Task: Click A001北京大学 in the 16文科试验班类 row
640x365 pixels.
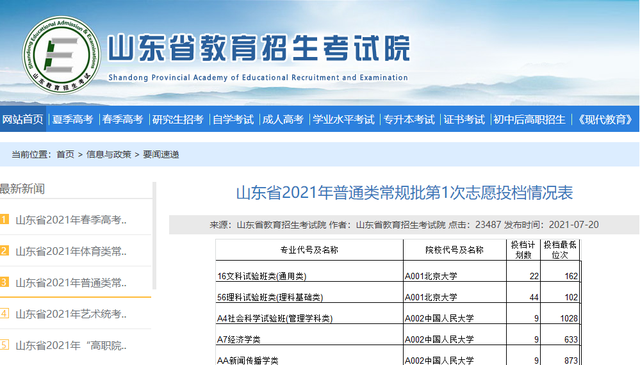Action: click(x=431, y=276)
